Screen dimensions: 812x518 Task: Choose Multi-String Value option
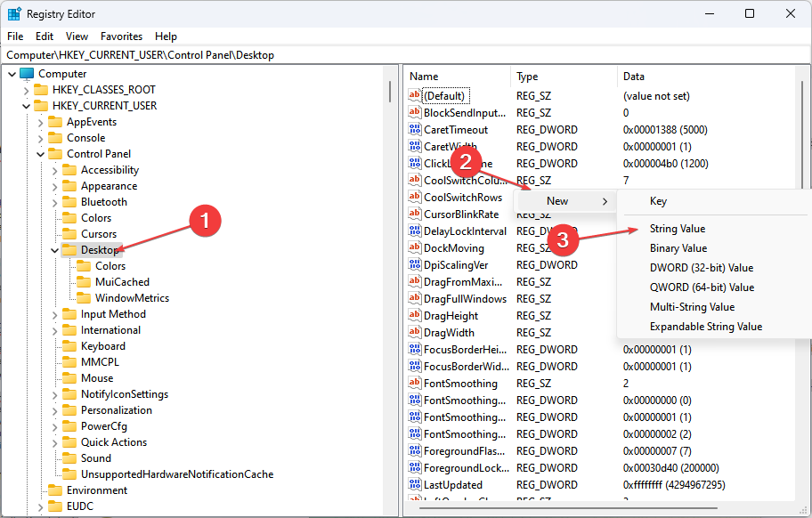(691, 307)
